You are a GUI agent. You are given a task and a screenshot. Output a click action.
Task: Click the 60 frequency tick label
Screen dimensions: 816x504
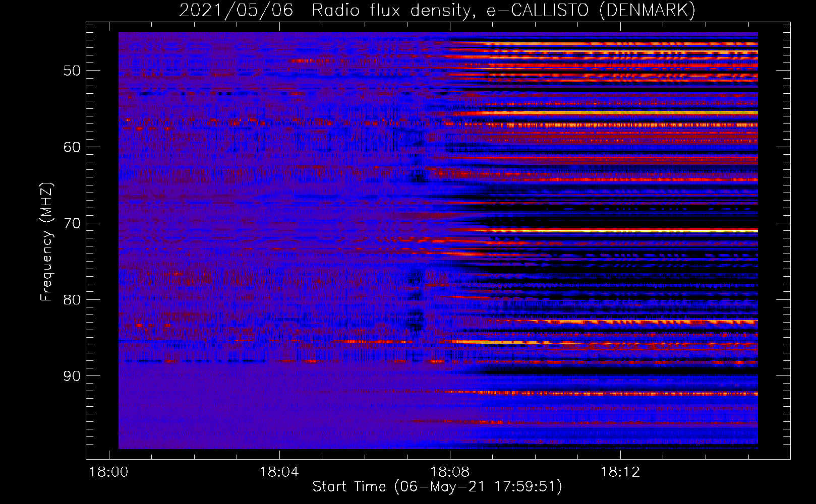click(x=72, y=147)
